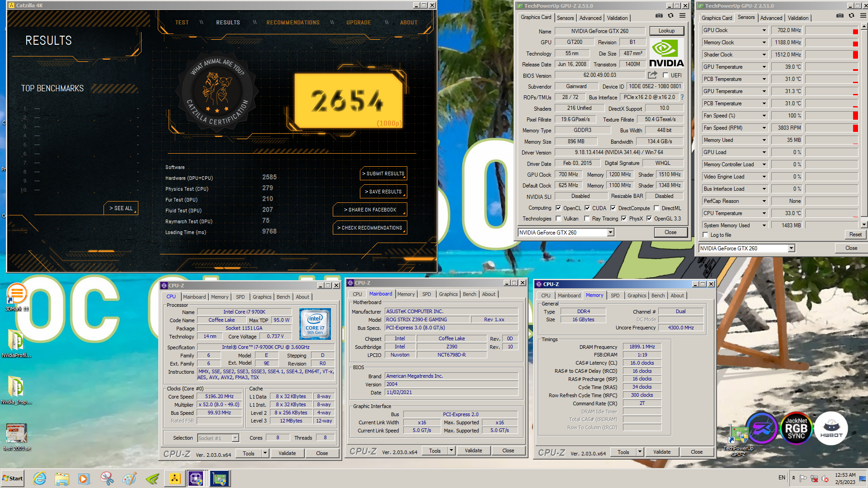Click the NVIDIA logo in GPU-Z
This screenshot has height=488, width=868.
point(666,53)
